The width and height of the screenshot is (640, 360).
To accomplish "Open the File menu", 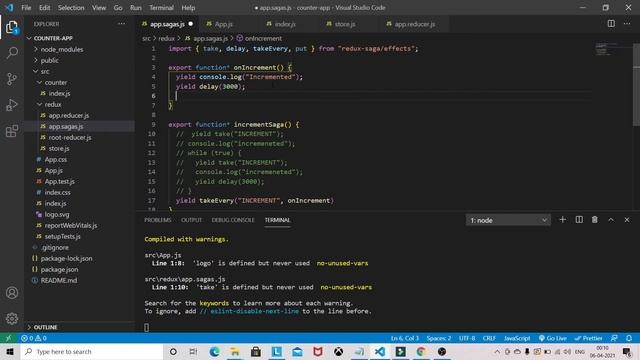I will (26, 8).
